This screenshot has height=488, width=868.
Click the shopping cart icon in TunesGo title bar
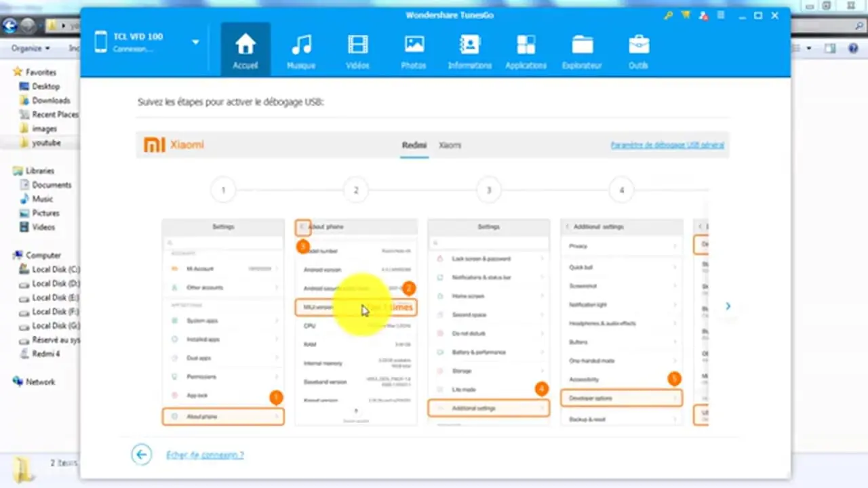(x=686, y=15)
